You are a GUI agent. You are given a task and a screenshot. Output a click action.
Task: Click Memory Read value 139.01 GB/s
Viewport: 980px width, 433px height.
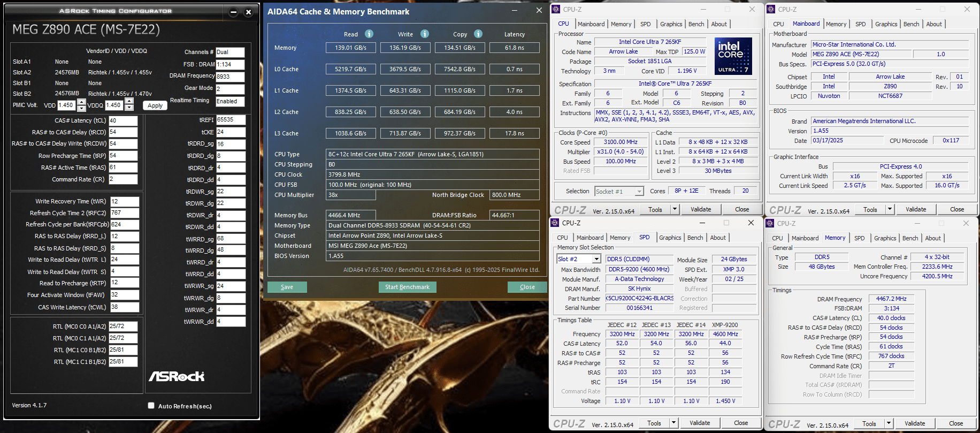pos(351,48)
